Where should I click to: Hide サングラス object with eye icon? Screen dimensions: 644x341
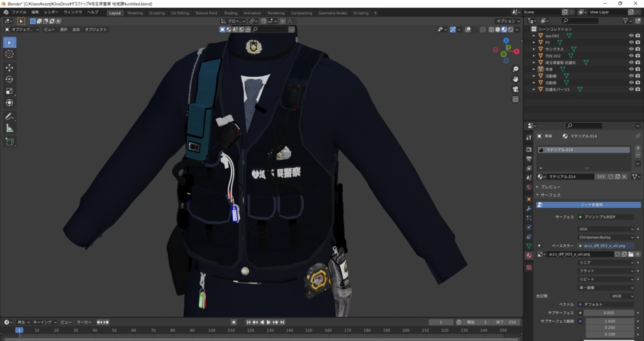(631, 49)
